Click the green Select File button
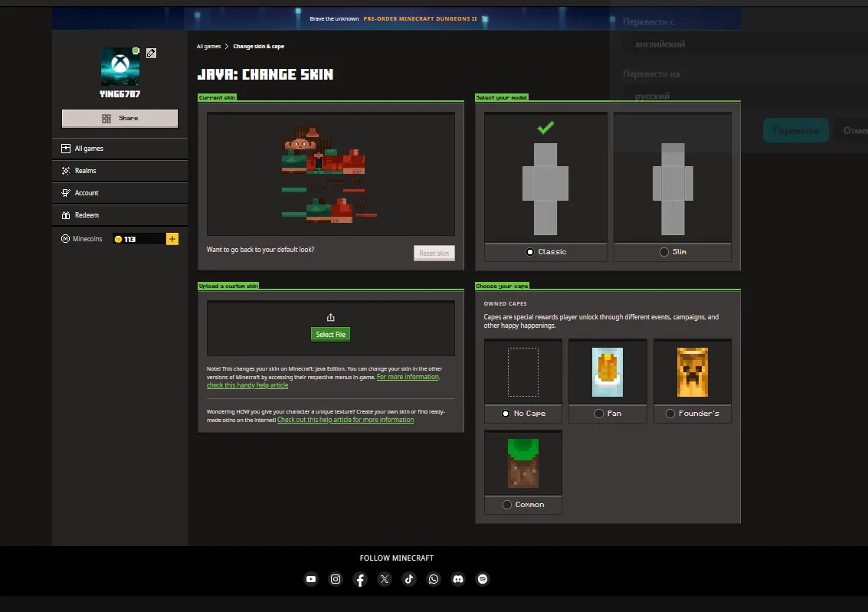The image size is (868, 612). tap(330, 334)
